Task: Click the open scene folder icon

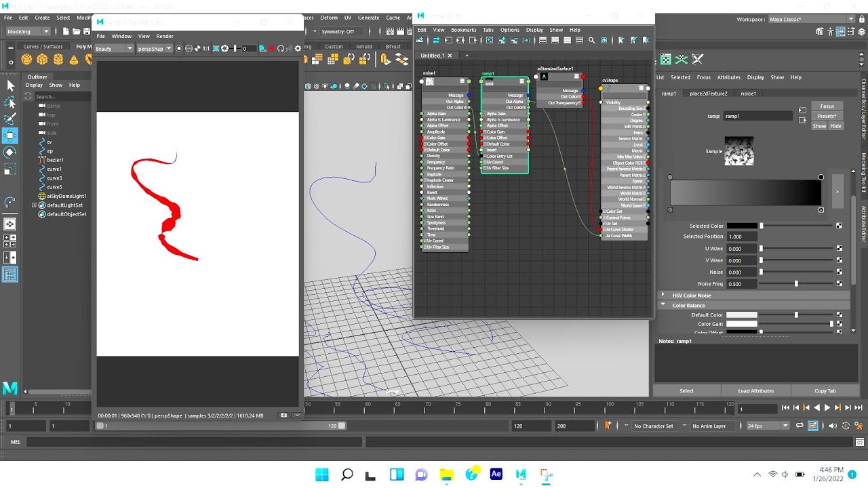Action: click(x=76, y=31)
